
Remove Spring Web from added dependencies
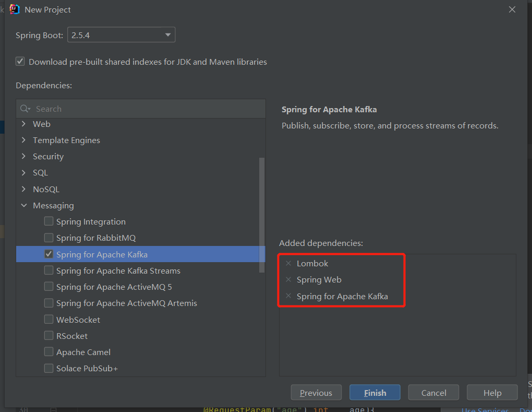click(x=288, y=279)
